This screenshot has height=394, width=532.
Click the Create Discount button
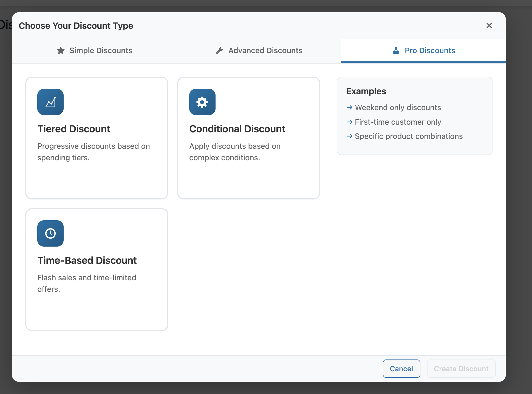(461, 369)
